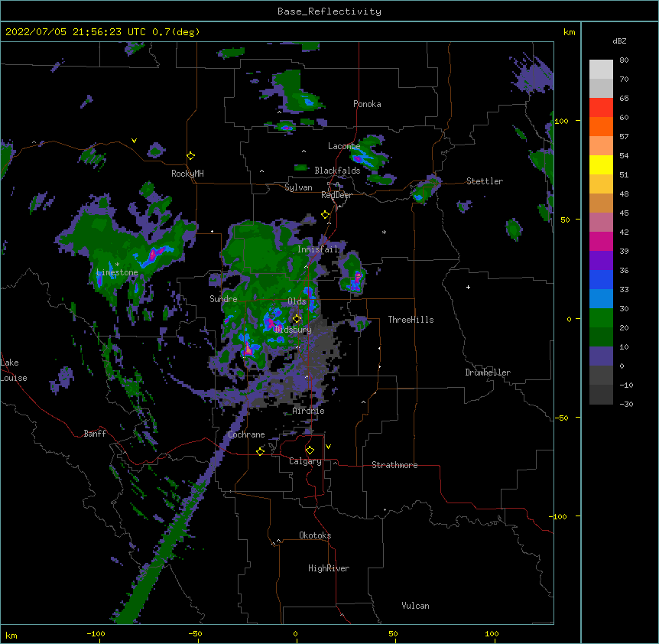
Task: Select the slate purple swatch below 10 dBZ
Action: coord(601,356)
